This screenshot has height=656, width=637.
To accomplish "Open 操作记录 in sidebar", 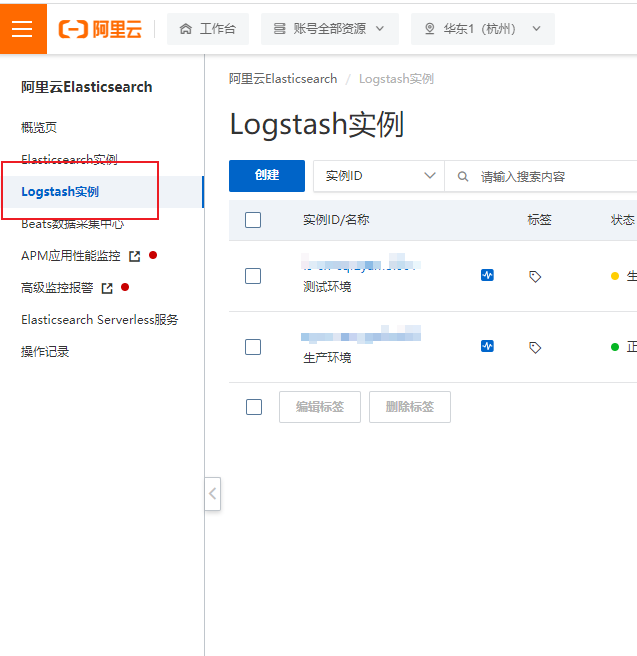I will 45,352.
